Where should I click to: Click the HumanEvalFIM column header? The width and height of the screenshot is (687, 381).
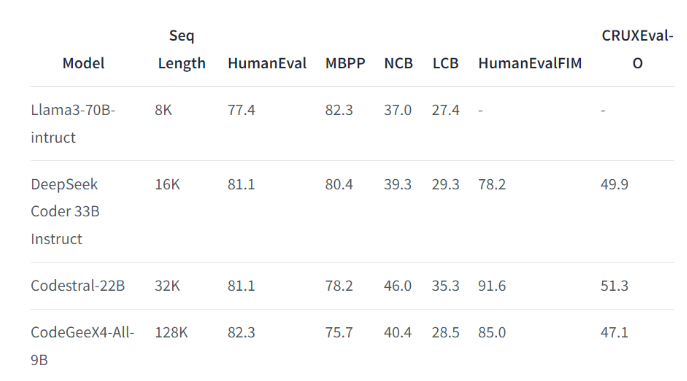530,63
